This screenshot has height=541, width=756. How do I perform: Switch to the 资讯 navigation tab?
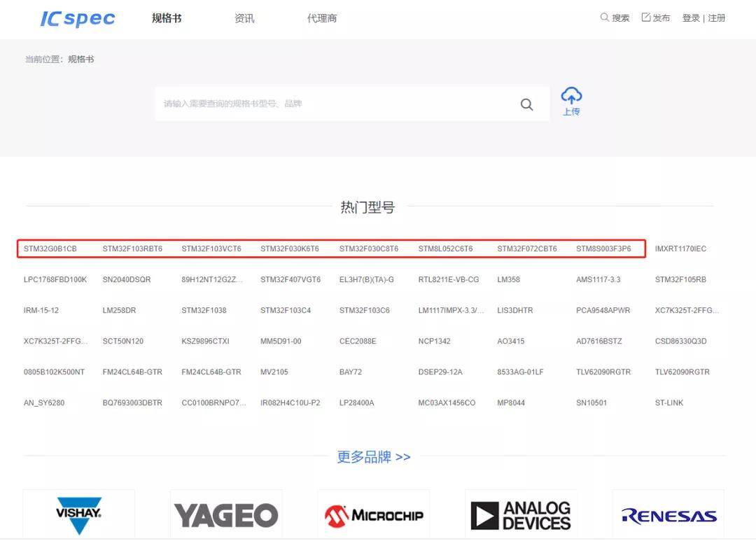click(244, 19)
